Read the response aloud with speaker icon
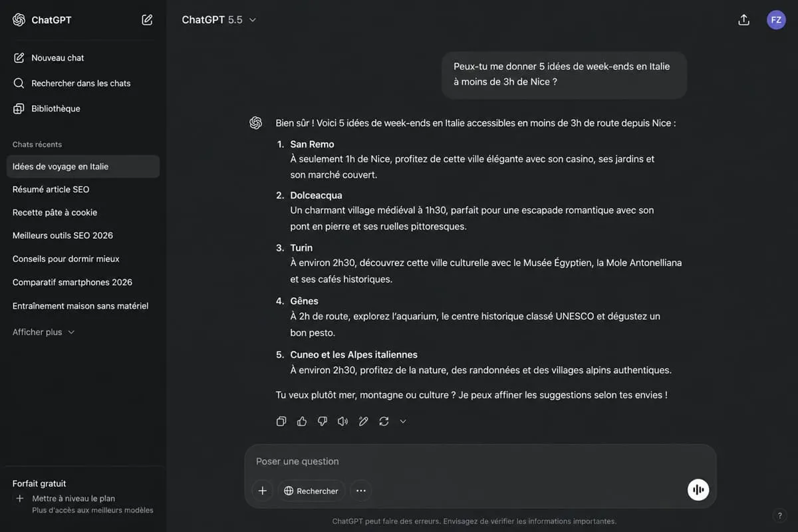 pos(342,421)
